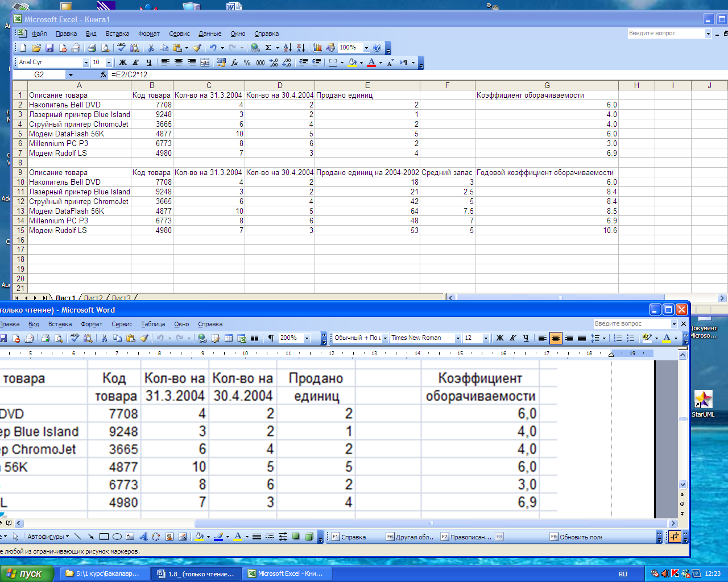Open Excel's Файл menu
This screenshot has height=582, width=728.
39,34
